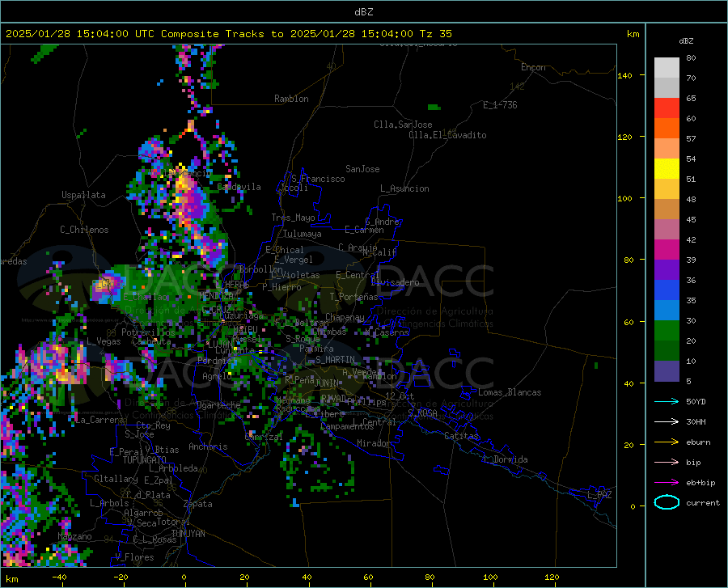Click the cyan 50YD arrow in legend

tap(667, 401)
